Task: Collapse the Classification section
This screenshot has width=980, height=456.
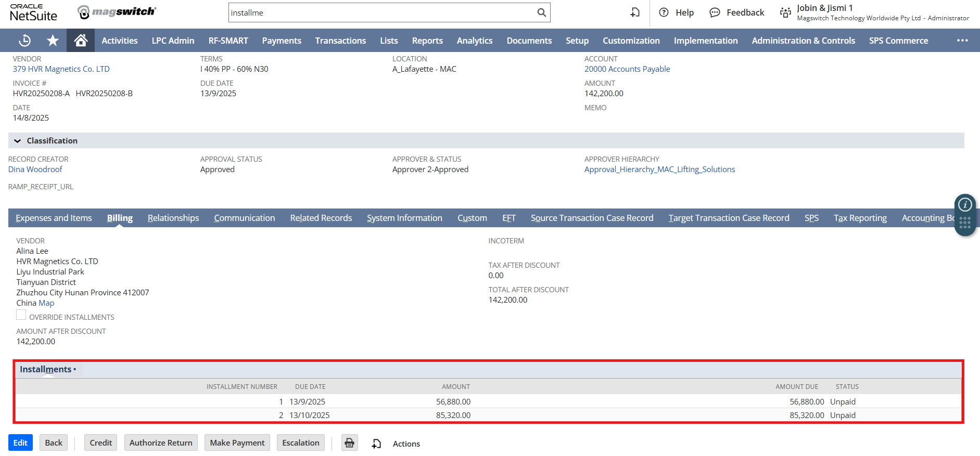Action: (x=18, y=141)
